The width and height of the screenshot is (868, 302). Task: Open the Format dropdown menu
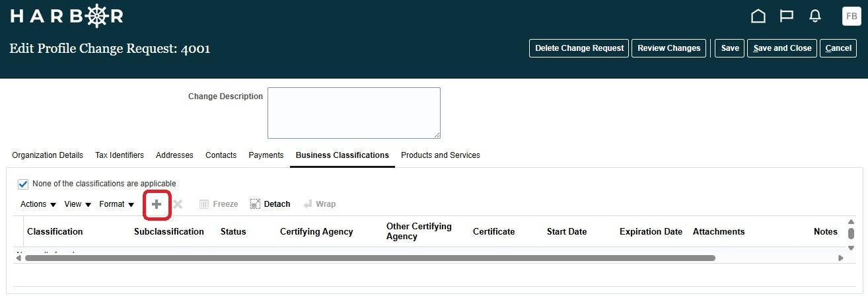pyautogui.click(x=117, y=204)
